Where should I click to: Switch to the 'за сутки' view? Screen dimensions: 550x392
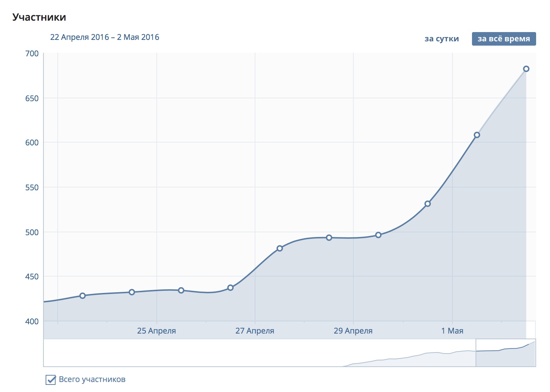(441, 39)
